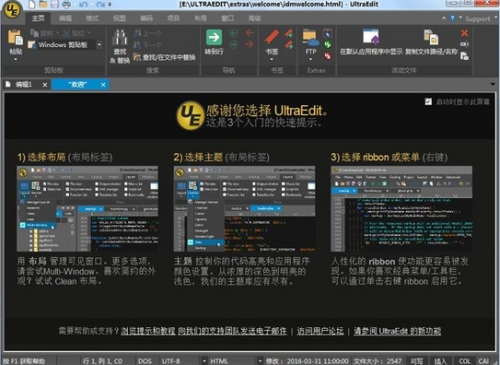Toggle the 插入 insert mode status indicator

coord(440,361)
